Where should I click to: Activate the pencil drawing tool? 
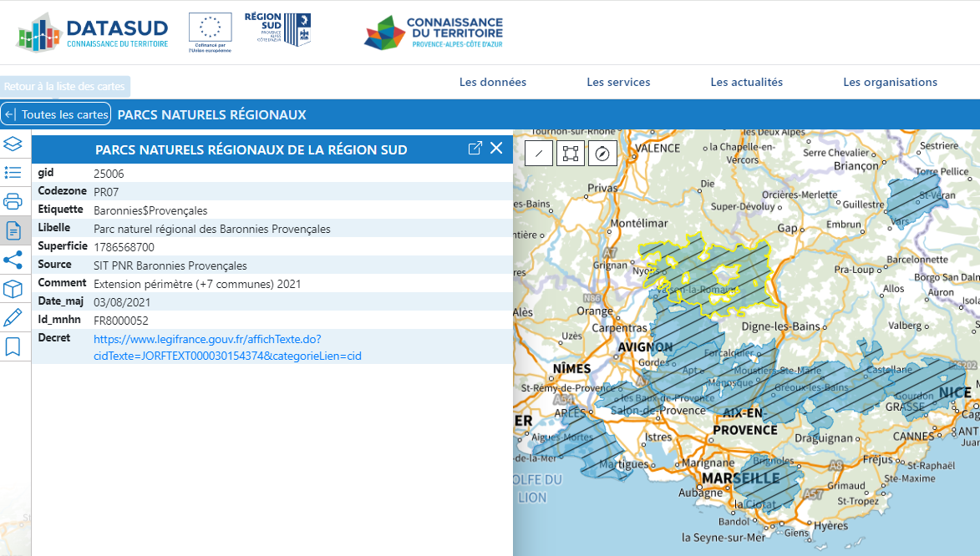[13, 318]
